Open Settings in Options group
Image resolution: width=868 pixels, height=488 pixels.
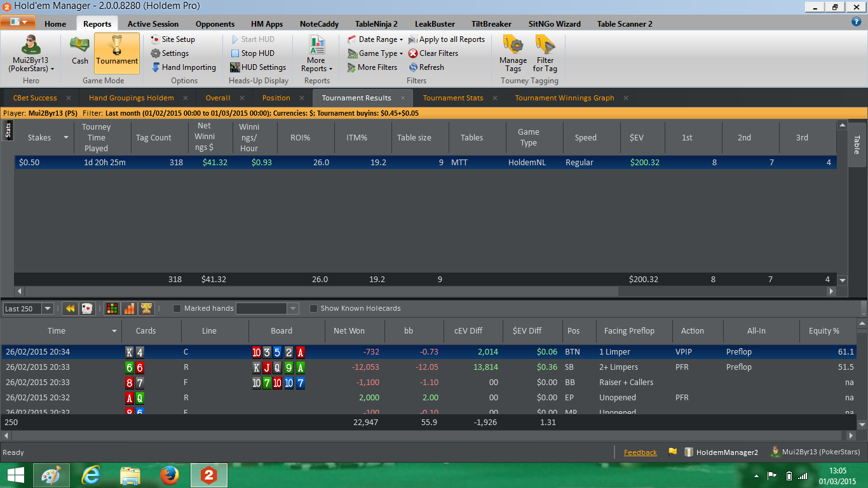click(x=170, y=53)
